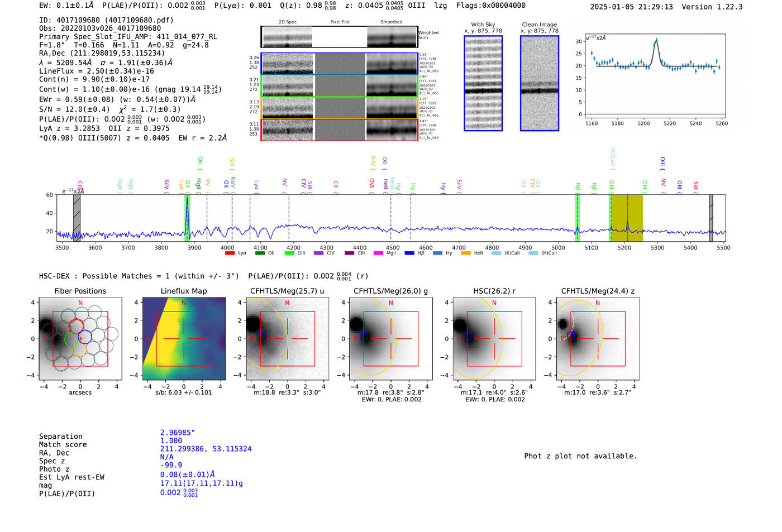This screenshot has width=782, height=532.
Task: Click the Match score value 1.000
Action: tap(171, 441)
